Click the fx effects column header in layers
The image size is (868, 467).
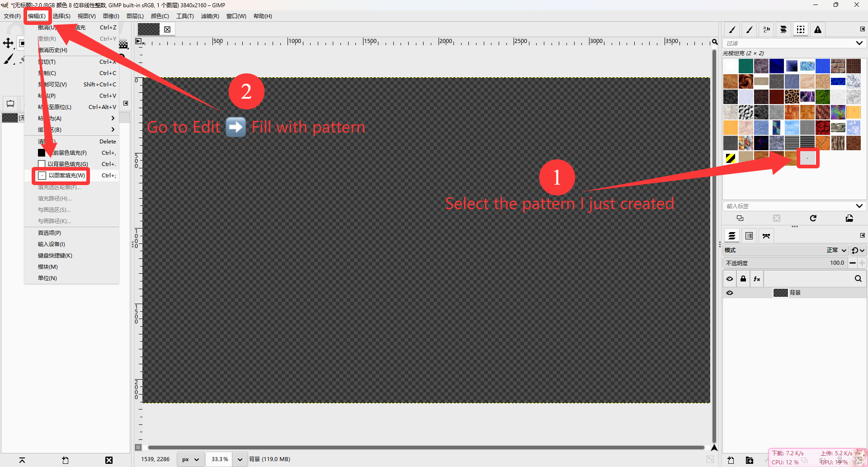coord(757,279)
